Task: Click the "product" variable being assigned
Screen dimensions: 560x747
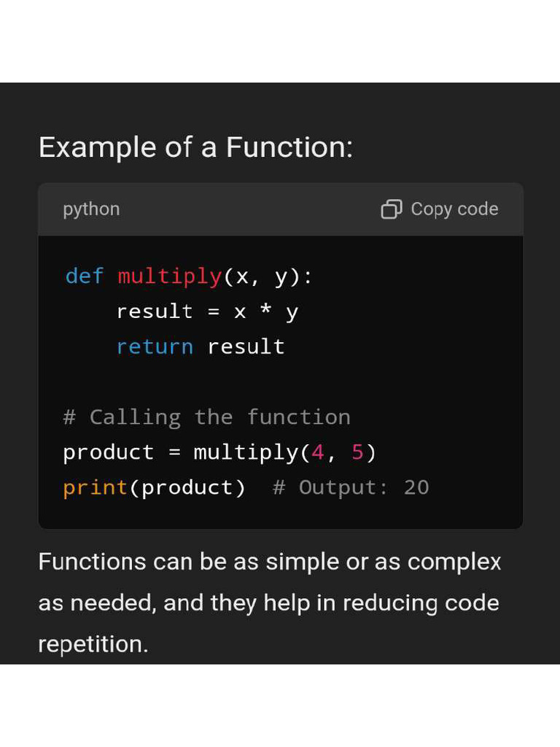Action: point(109,452)
